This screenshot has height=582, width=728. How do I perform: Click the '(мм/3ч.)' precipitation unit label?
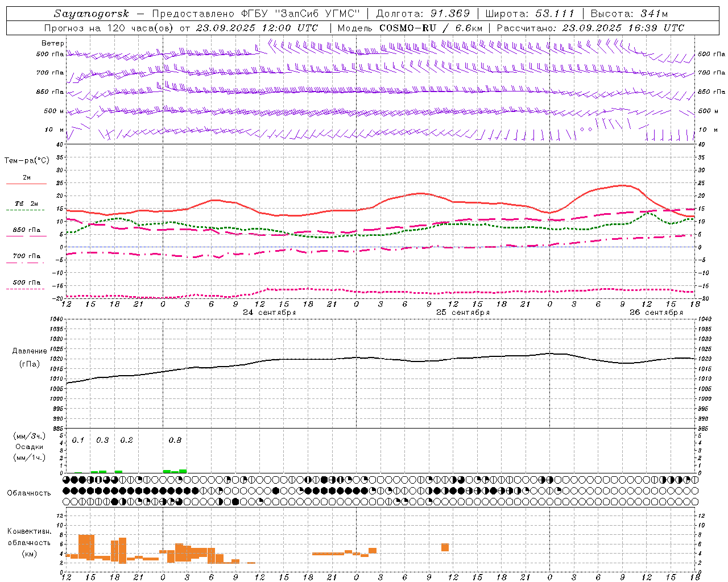pos(30,436)
